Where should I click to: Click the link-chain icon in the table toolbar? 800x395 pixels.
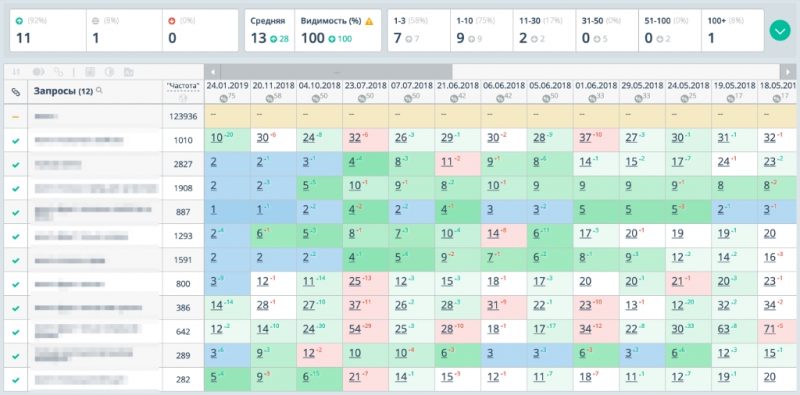click(59, 72)
